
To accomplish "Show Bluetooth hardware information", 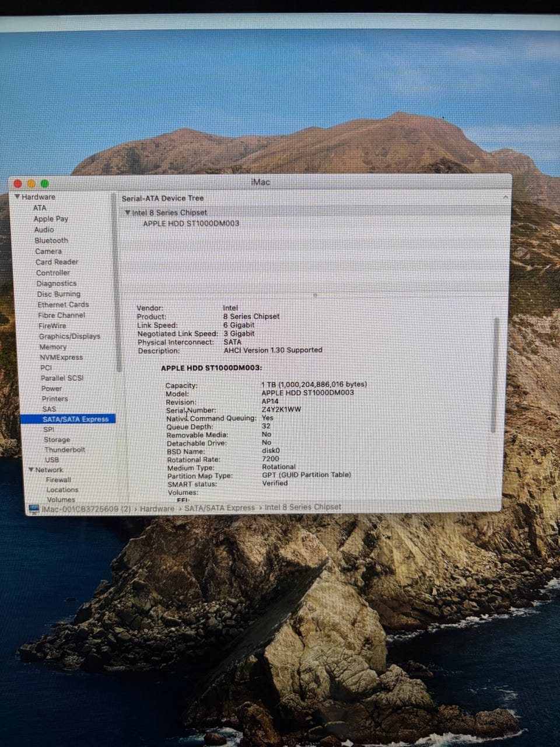I will coord(51,240).
